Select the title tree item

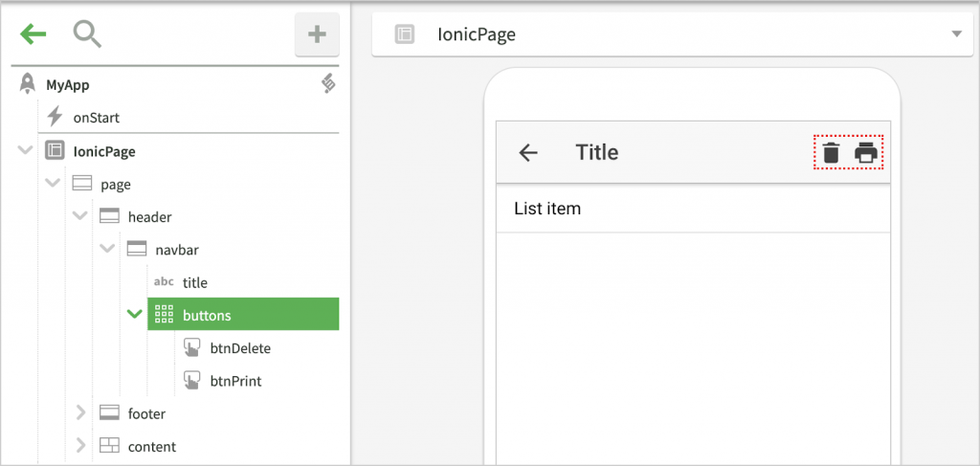(x=194, y=282)
